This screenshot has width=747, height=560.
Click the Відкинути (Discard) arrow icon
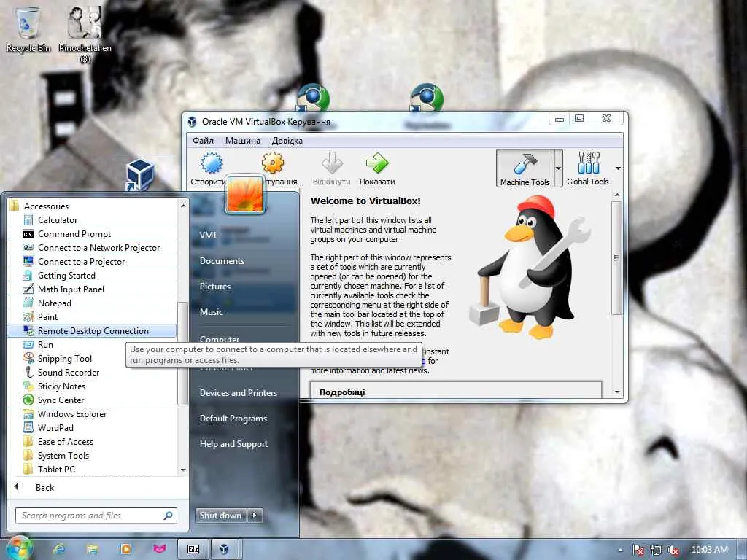point(332,163)
